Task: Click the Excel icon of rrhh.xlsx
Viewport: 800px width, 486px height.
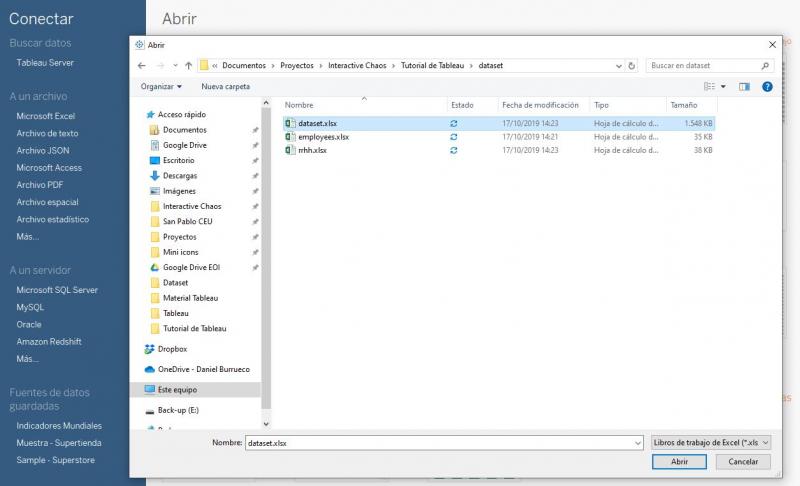Action: point(290,150)
